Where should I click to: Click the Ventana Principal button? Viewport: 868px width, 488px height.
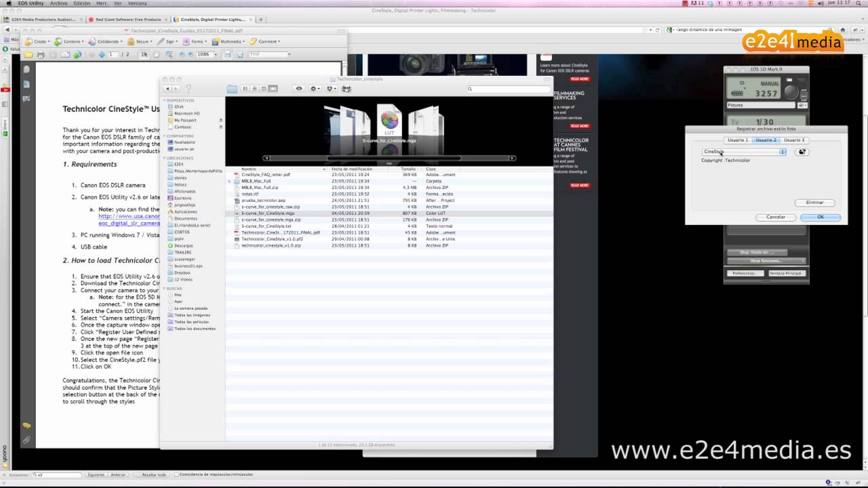787,273
